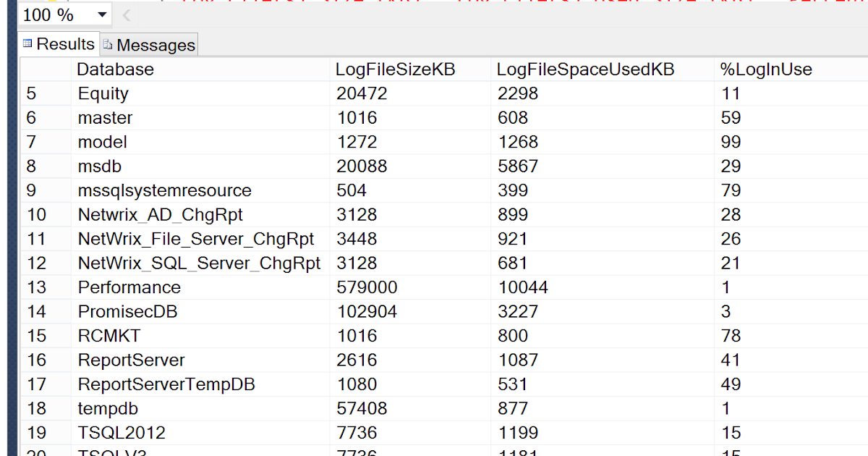Switch to the Messages tab
This screenshot has height=456, width=868.
click(154, 44)
